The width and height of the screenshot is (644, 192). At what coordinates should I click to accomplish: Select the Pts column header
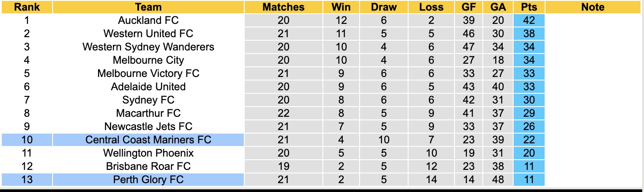pyautogui.click(x=529, y=7)
